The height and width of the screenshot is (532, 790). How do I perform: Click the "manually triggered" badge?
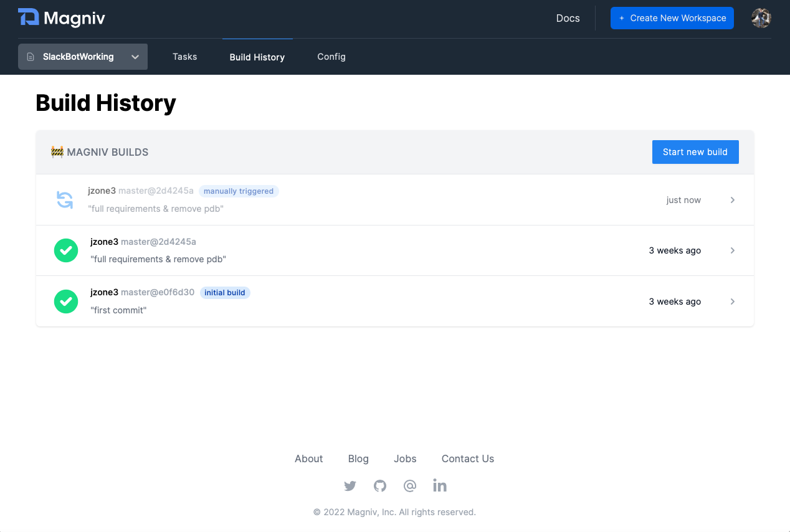239,191
